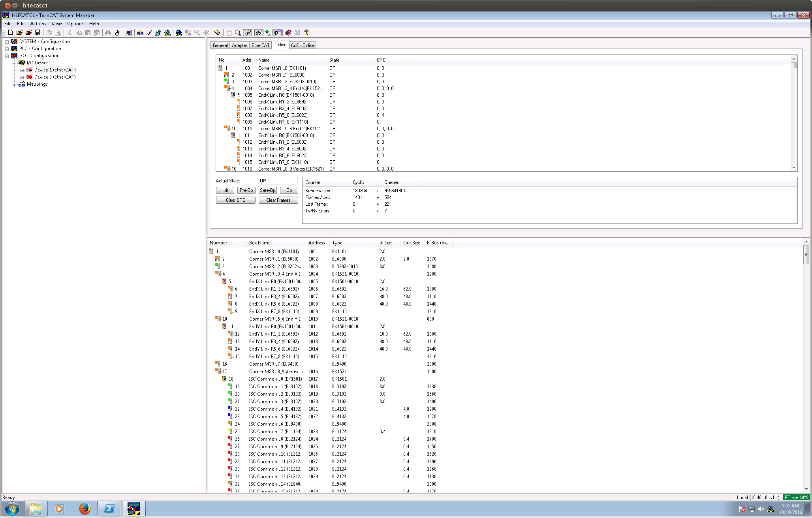Open the File menu
Screen dimensions: 812x518
[x=8, y=24]
